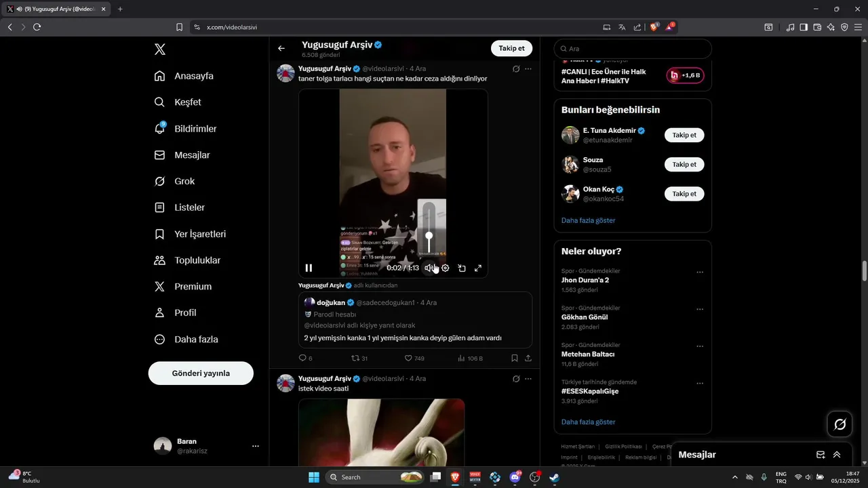Screen dimensions: 868x488
Task: Open the #ESESKapalıGişe trend options
Action: point(700,383)
